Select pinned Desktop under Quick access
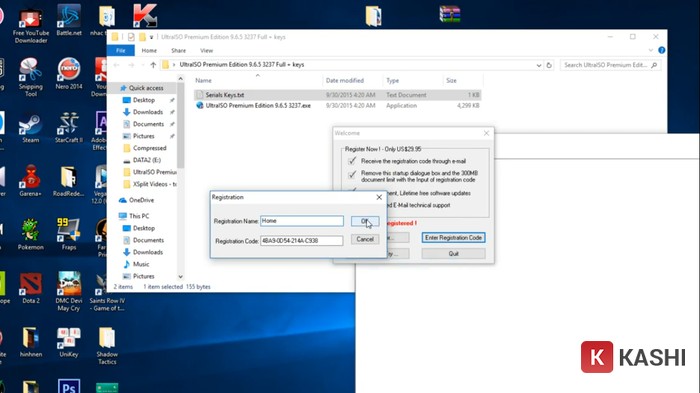The image size is (700, 393). click(143, 100)
